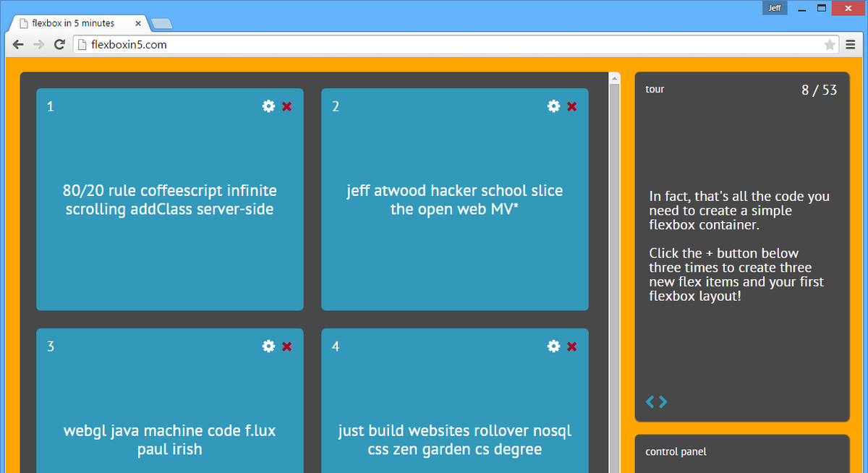Viewport: 868px width, 473px height.
Task: Click the number 2 item label
Action: pyautogui.click(x=335, y=106)
